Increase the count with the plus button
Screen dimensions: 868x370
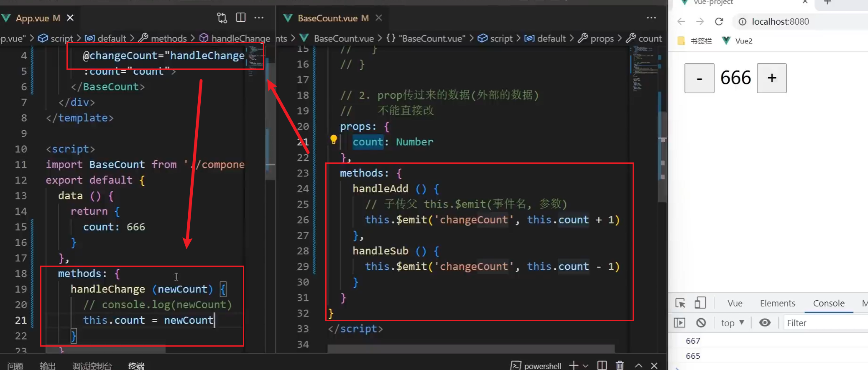(x=772, y=78)
